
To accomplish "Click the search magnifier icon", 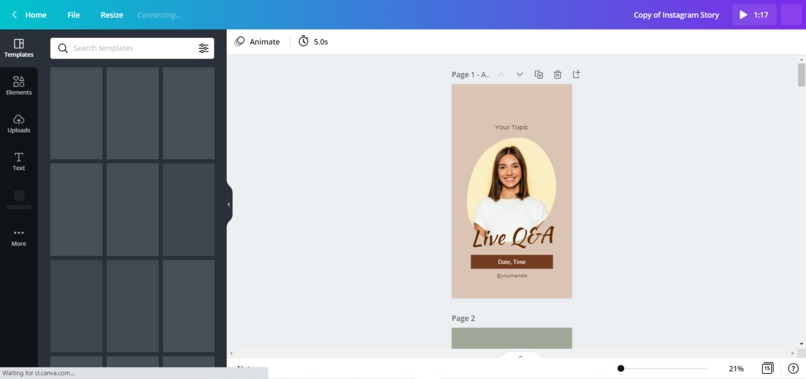I will [63, 48].
